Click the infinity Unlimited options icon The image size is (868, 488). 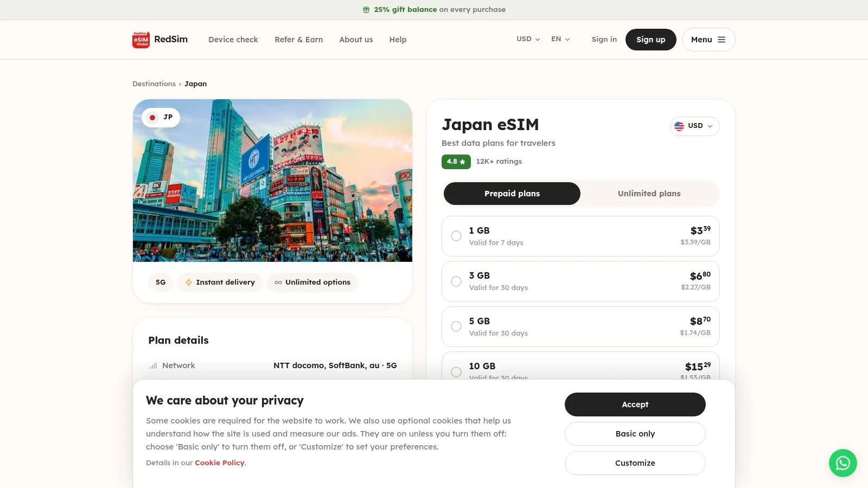pos(278,282)
